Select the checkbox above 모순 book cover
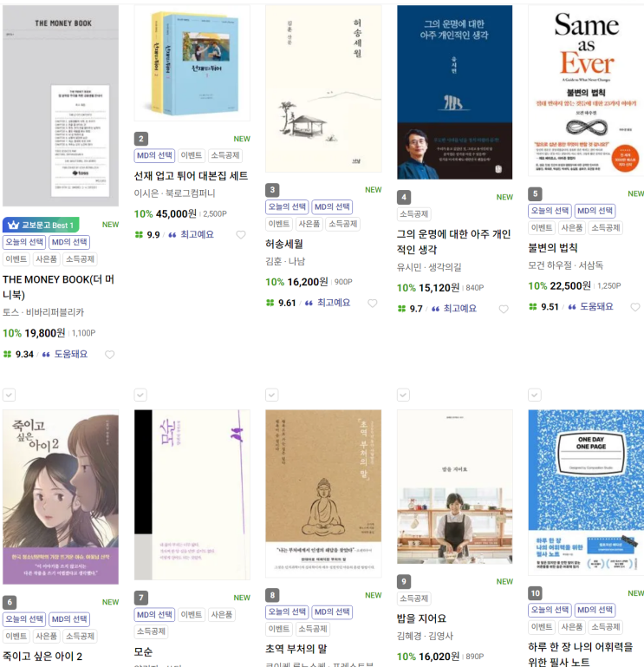644x667 pixels. [140, 395]
